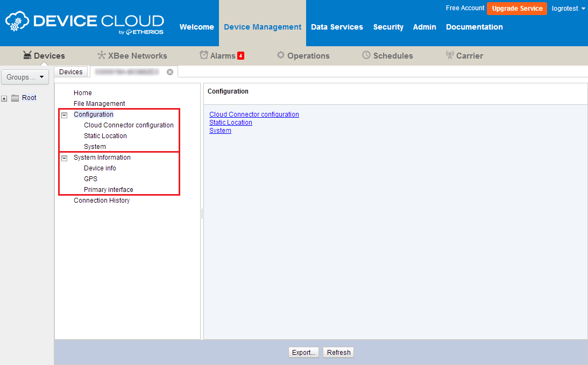Select System under Configuration tree
588x365 pixels.
(x=95, y=147)
